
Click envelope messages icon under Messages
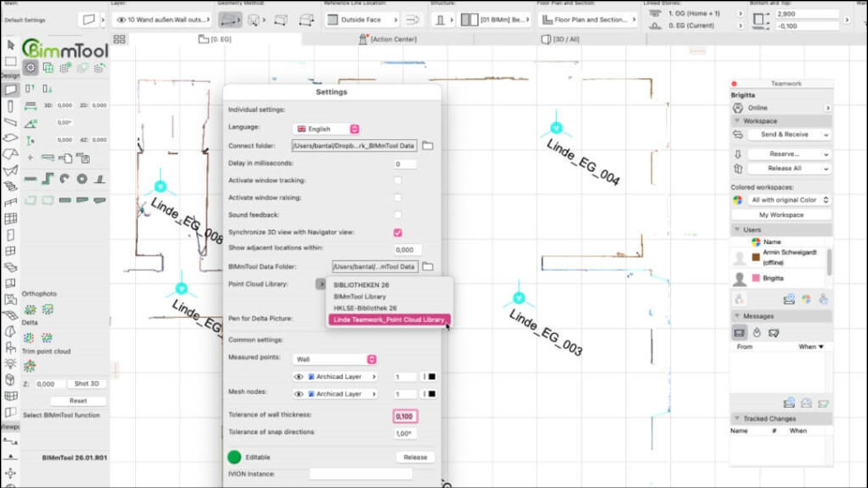740,332
